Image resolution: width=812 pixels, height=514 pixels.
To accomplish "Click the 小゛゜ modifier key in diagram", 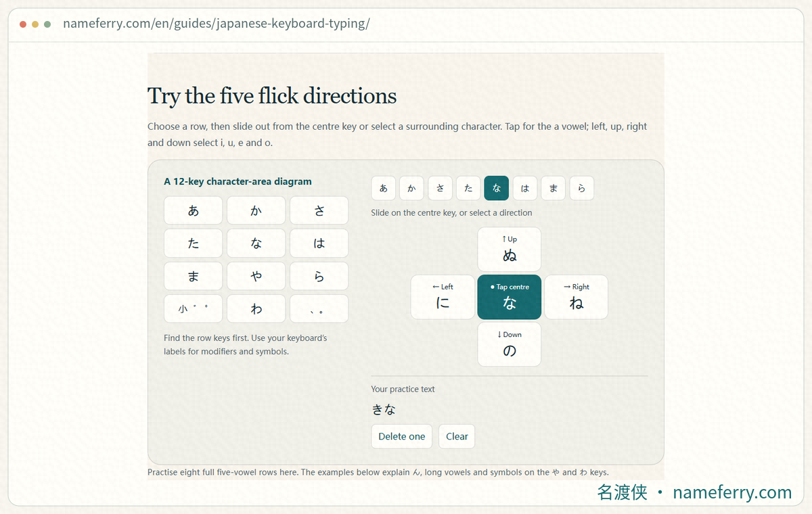I will point(194,309).
